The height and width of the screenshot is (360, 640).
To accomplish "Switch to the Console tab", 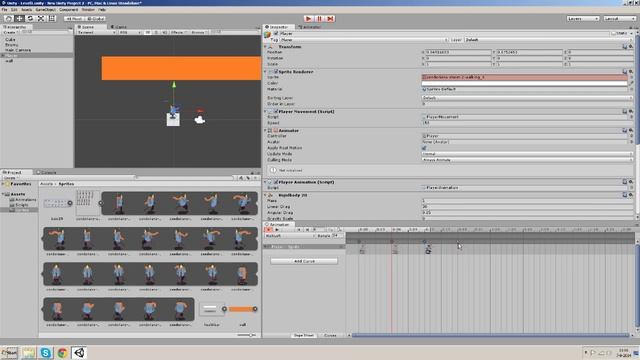I will click(47, 172).
